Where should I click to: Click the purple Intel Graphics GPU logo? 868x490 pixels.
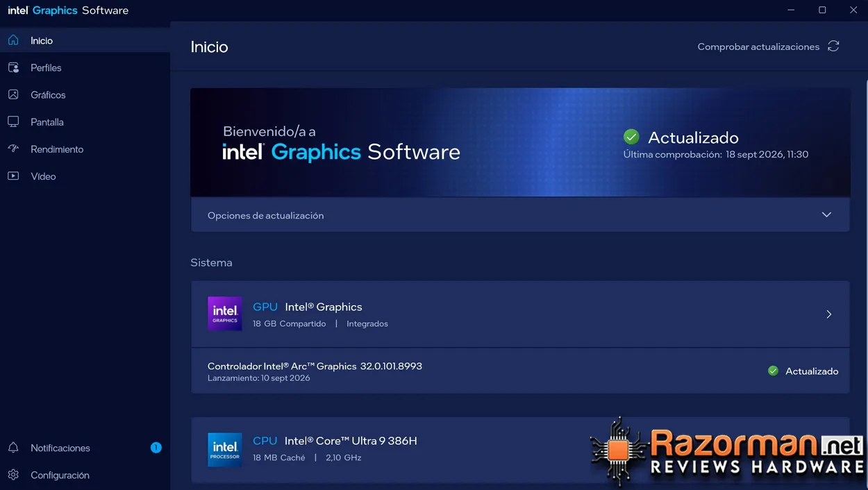[x=225, y=314]
